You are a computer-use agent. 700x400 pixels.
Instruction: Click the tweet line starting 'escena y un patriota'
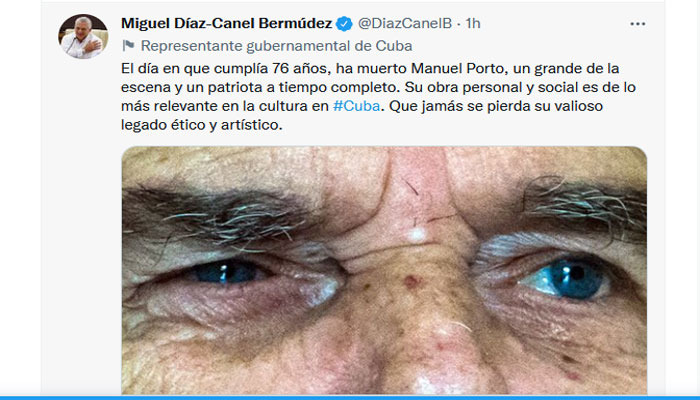click(x=378, y=88)
